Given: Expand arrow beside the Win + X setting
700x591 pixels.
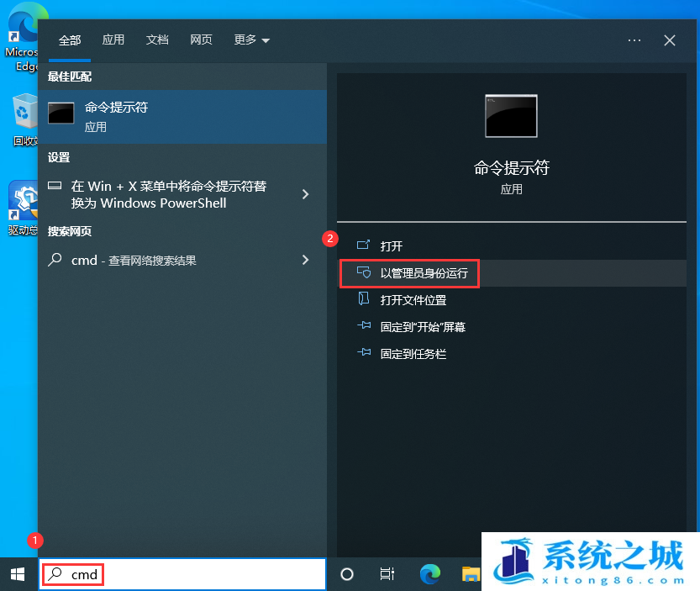Looking at the screenshot, I should (x=305, y=194).
